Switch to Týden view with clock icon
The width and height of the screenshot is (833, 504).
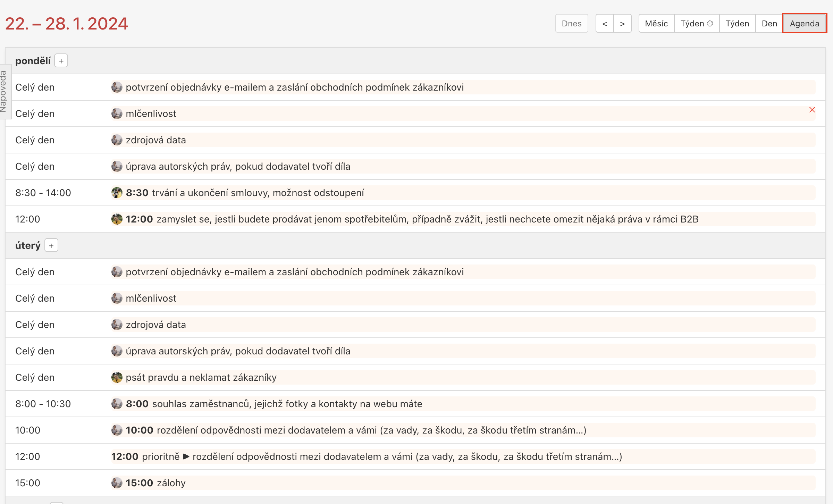tap(697, 23)
